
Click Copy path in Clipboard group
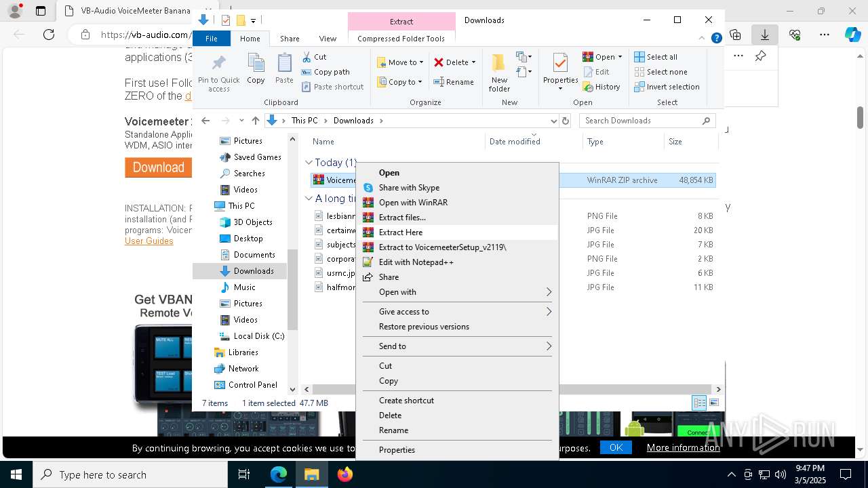pyautogui.click(x=325, y=72)
